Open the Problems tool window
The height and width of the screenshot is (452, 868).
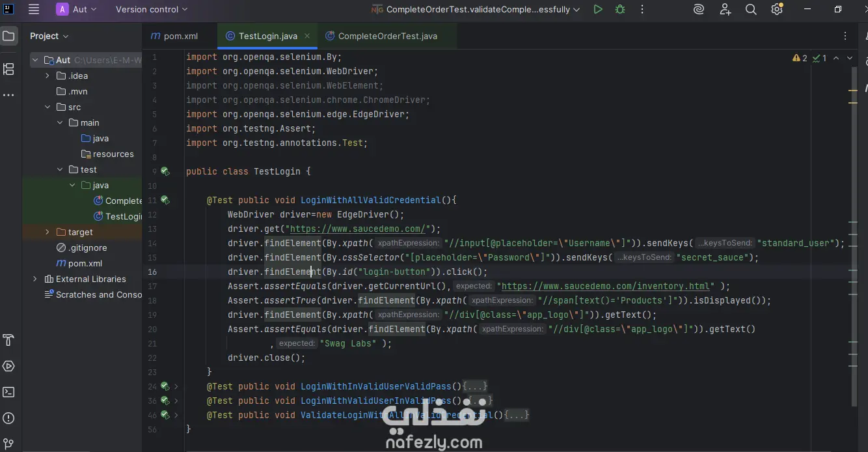click(x=8, y=418)
